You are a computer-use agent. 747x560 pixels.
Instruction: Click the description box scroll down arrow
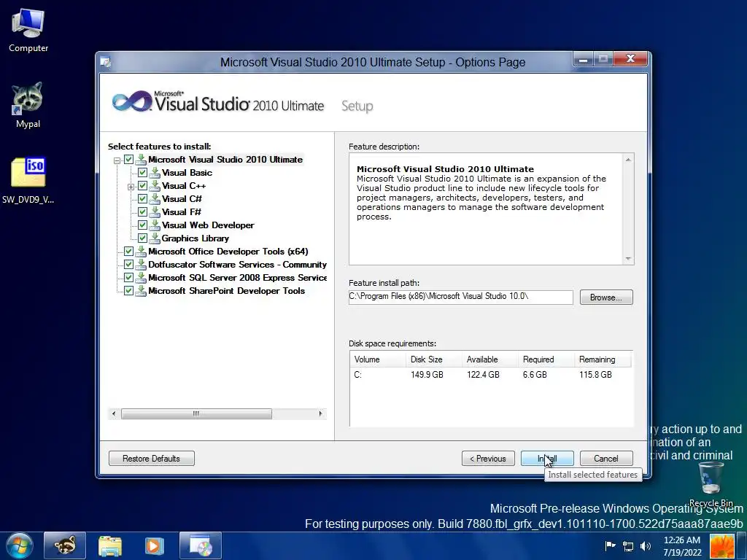tap(628, 259)
